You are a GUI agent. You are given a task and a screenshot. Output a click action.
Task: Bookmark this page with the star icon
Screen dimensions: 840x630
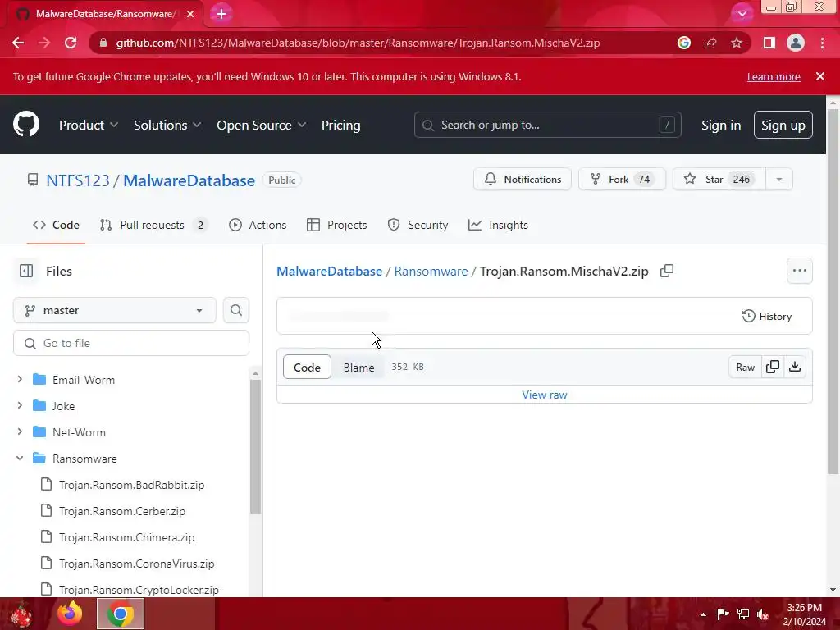(x=737, y=43)
